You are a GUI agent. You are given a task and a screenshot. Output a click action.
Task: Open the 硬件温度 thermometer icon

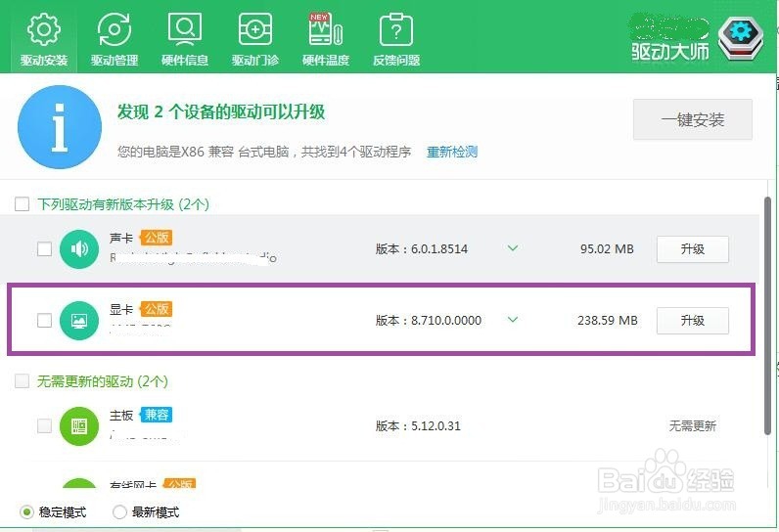tap(326, 29)
